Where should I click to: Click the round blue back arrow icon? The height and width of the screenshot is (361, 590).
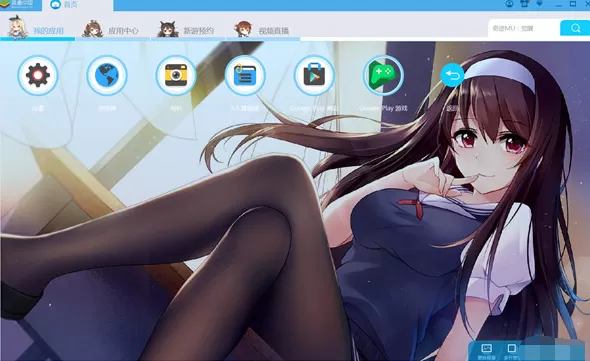[x=452, y=75]
